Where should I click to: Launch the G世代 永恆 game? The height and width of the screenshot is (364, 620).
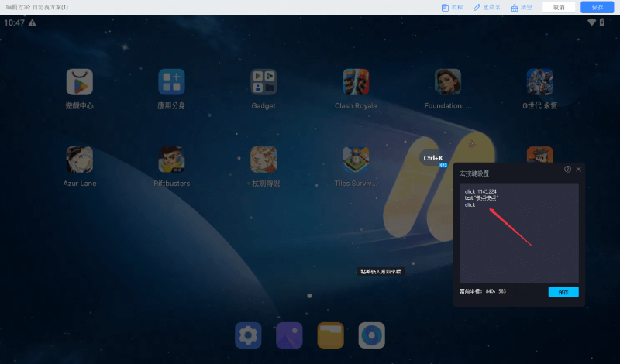click(x=540, y=82)
